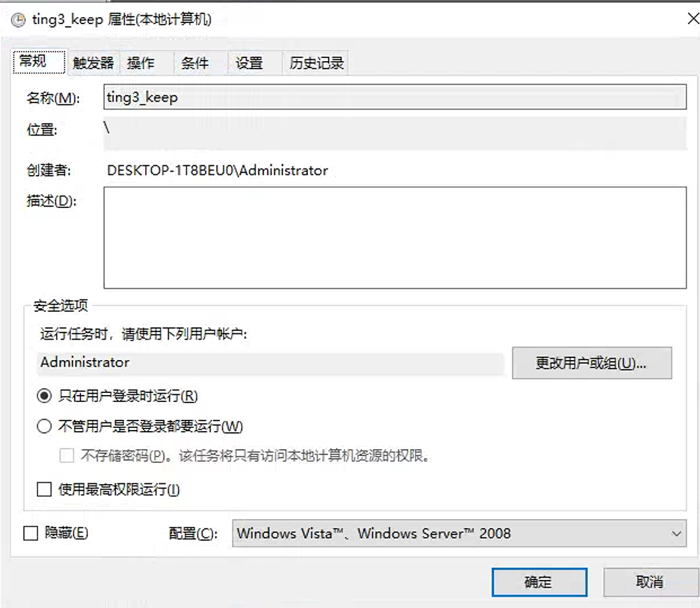This screenshot has height=608, width=700.
Task: Confirm with the 确定 button
Action: pos(539,582)
